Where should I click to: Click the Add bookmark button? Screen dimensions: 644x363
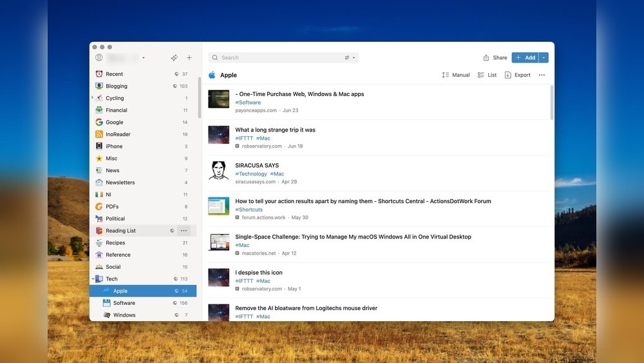[526, 57]
